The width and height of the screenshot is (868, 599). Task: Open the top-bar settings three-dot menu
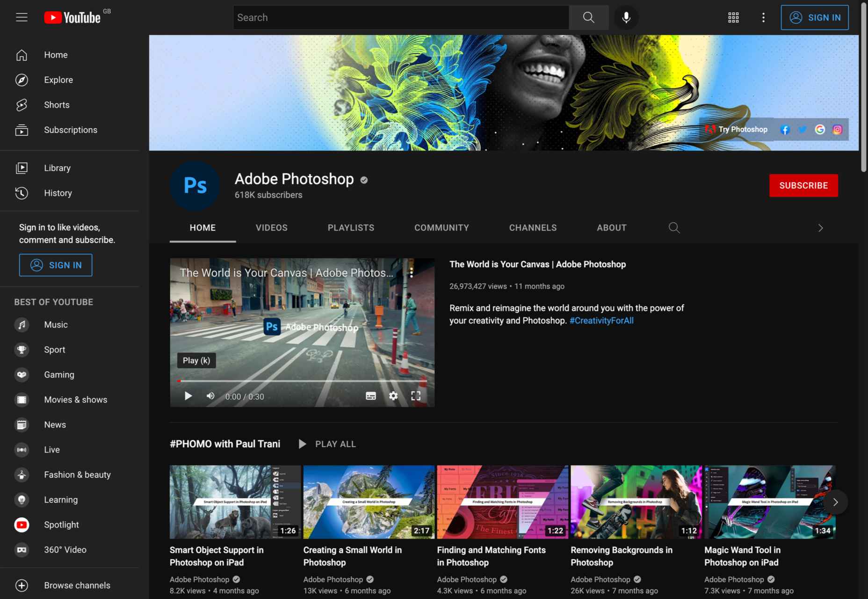point(763,17)
